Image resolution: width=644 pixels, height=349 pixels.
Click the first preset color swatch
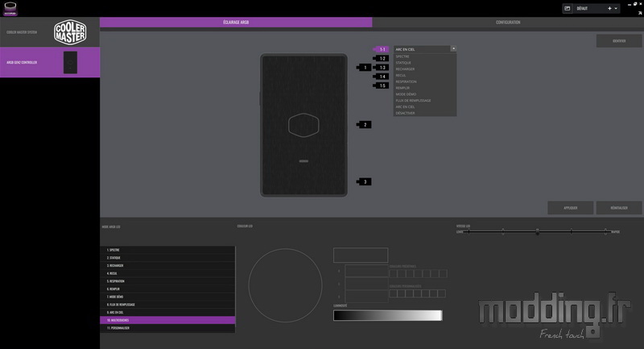coord(393,273)
